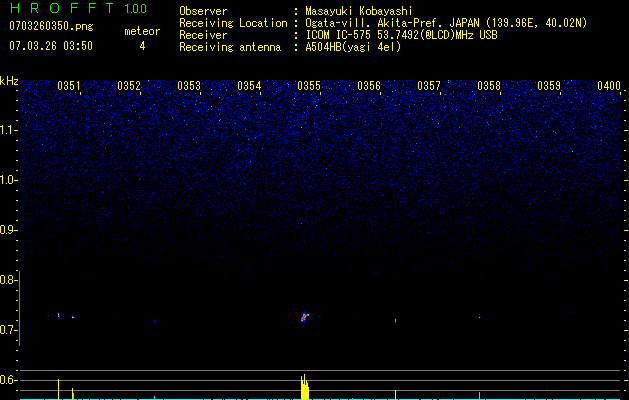629x400 pixels.
Task: Select the yellow signal spike at the far left
Action: pos(59,389)
